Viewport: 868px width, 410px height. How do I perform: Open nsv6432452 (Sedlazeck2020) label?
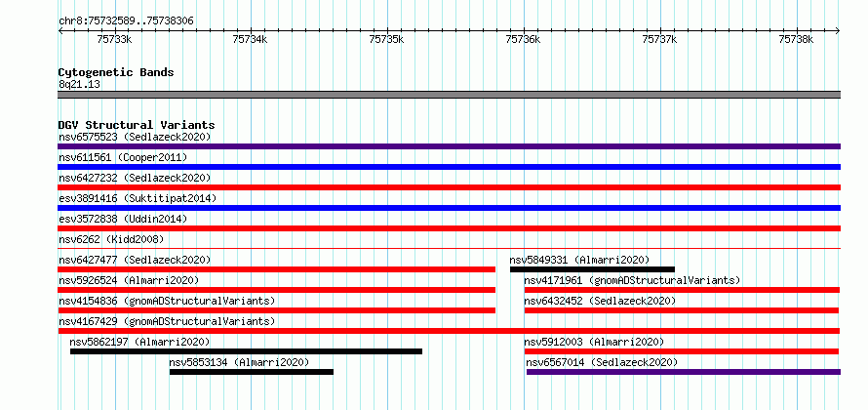(x=600, y=301)
